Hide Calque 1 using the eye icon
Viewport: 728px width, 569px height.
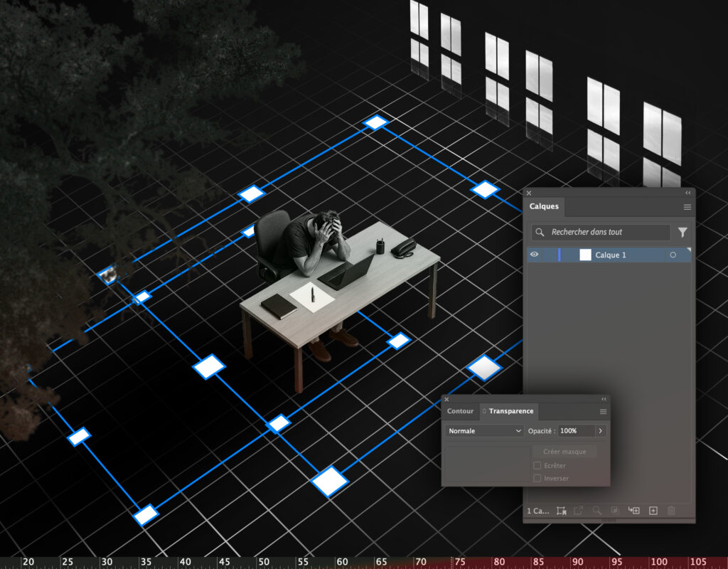point(534,255)
